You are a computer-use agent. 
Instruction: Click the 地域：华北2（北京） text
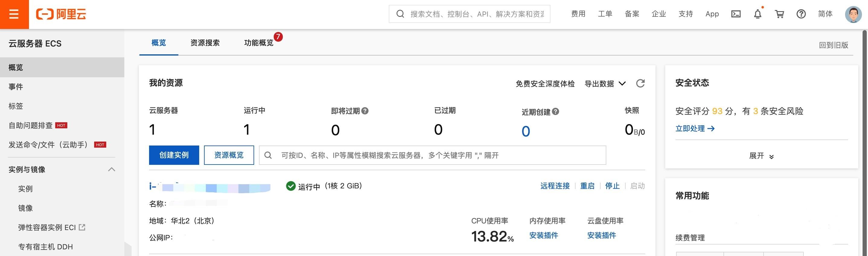(182, 221)
